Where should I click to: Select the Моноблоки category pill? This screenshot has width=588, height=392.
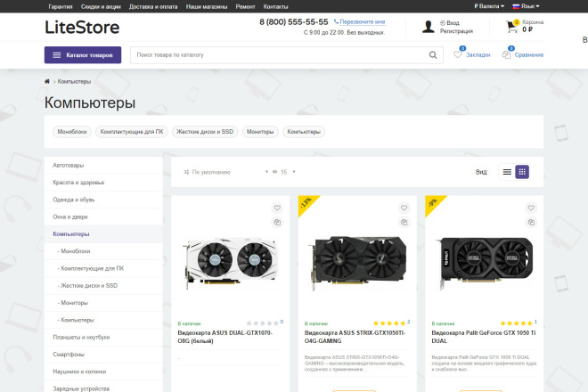(x=72, y=132)
